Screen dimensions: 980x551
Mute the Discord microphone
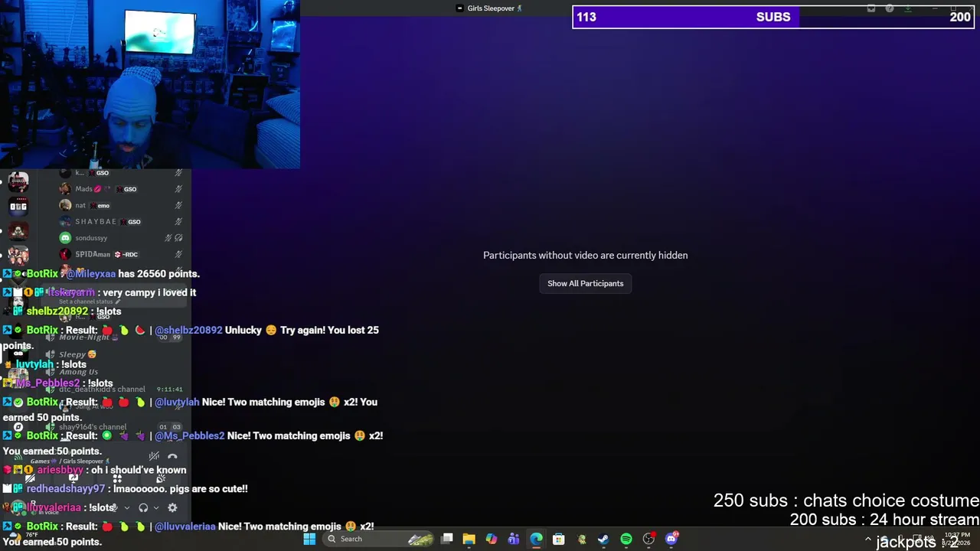coord(114,507)
